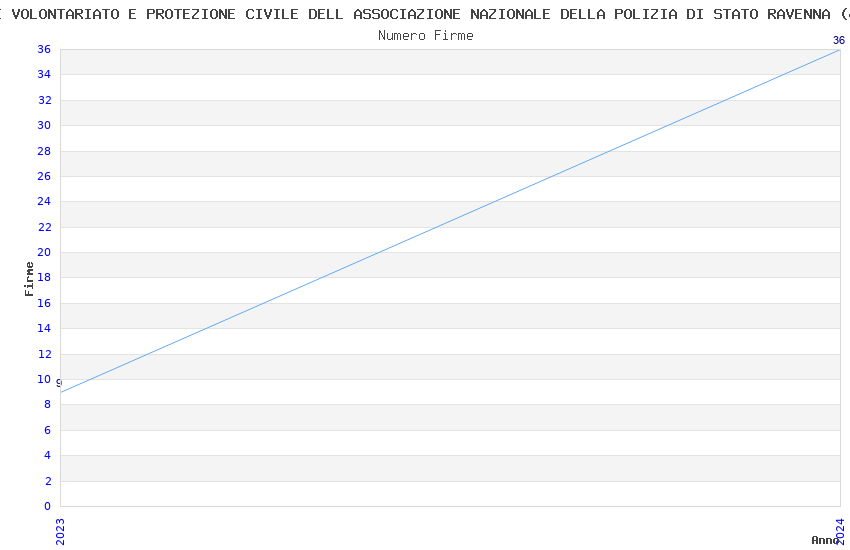Image resolution: width=850 pixels, height=550 pixels.
Task: Click the y-axis tick label 28
Action: [44, 151]
